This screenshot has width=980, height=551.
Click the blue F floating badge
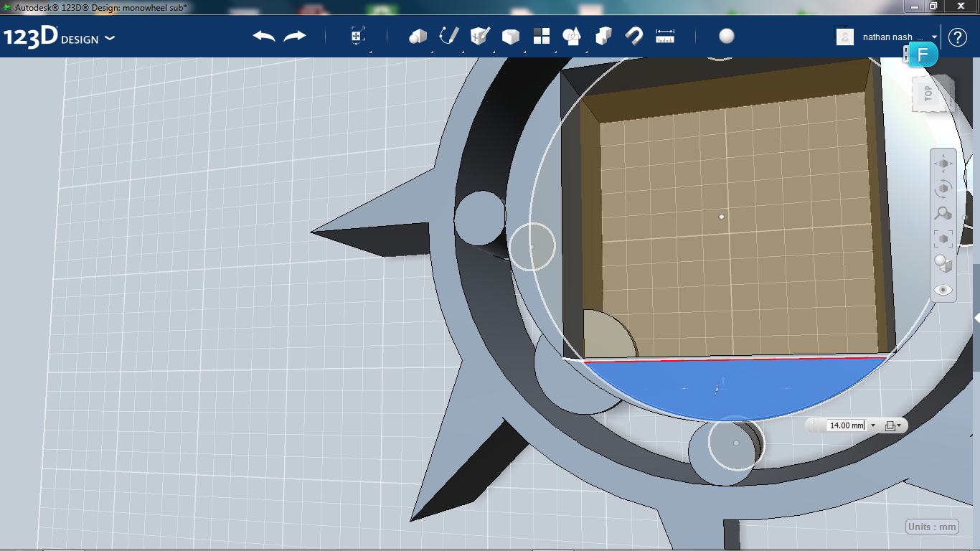point(923,55)
